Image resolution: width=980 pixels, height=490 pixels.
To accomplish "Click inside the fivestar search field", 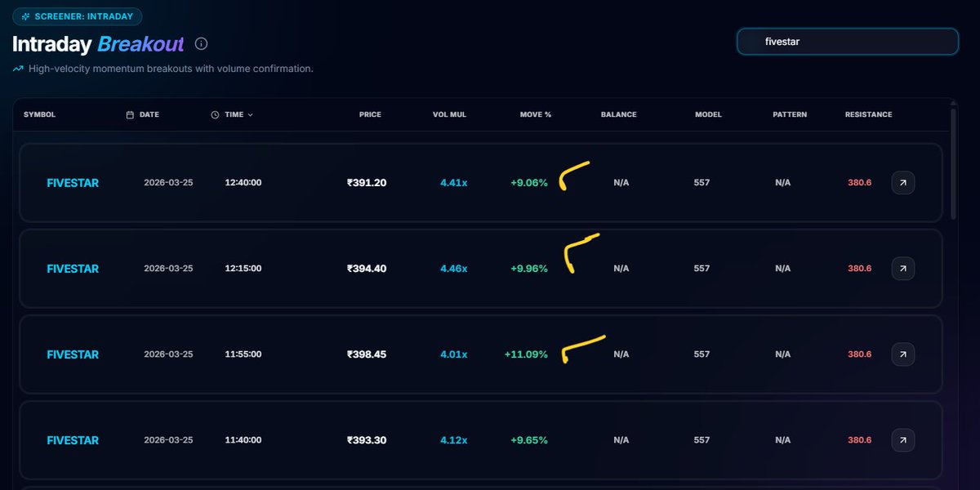I will tap(847, 41).
